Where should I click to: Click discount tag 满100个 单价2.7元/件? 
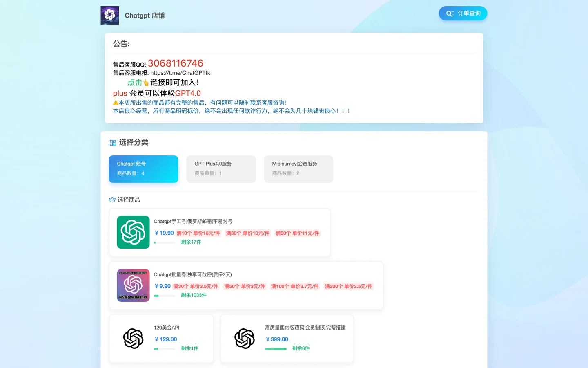click(295, 286)
